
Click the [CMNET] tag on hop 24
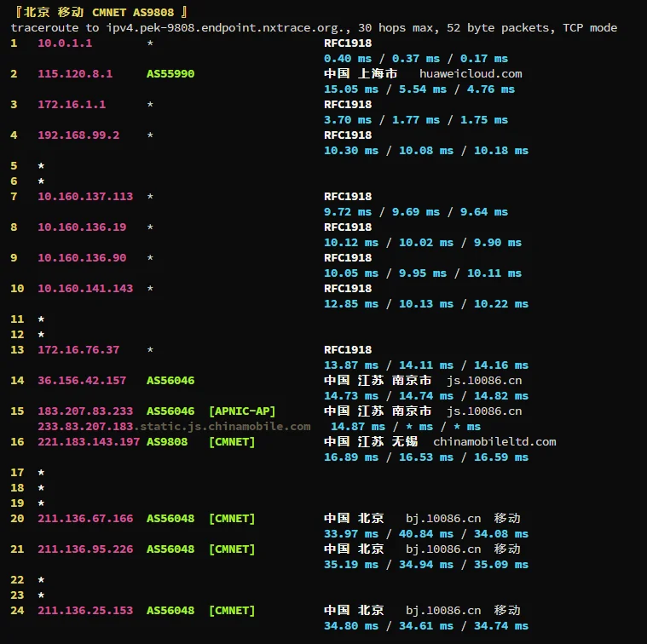(232, 610)
